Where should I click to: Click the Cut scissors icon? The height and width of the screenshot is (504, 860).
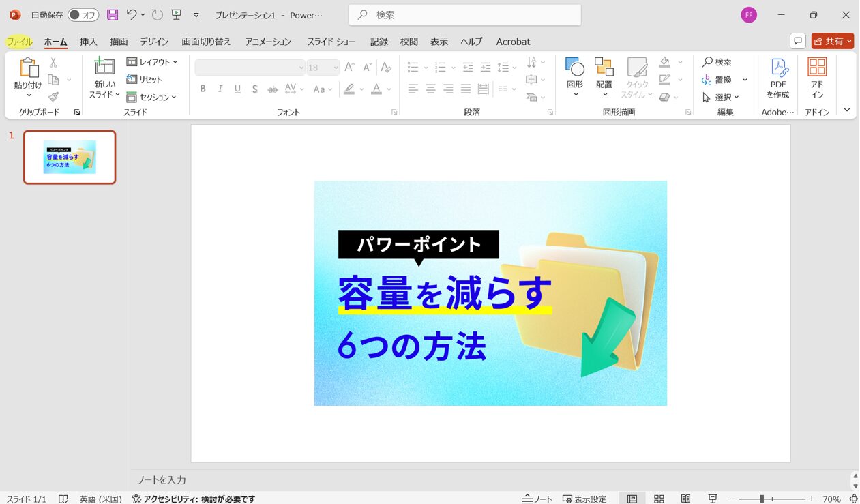[x=53, y=63]
